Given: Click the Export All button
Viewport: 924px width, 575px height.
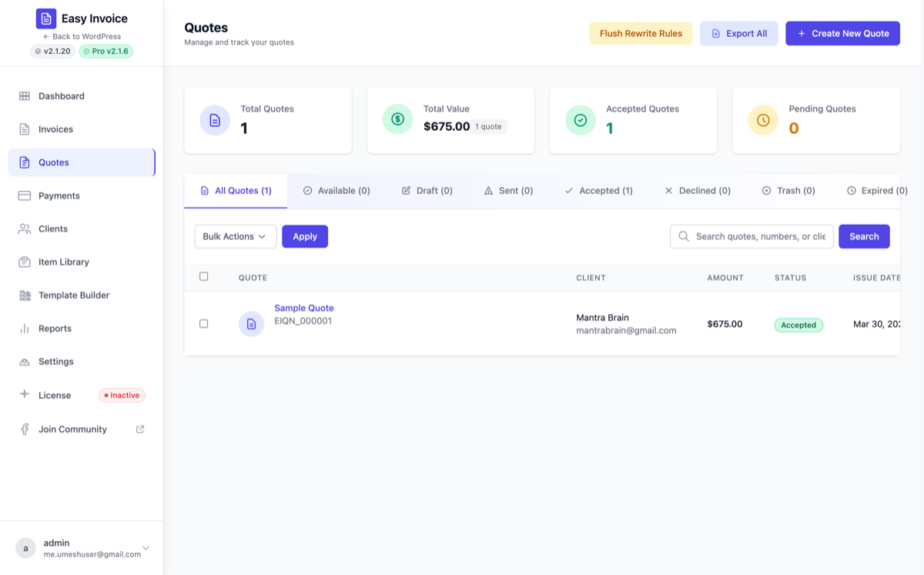Looking at the screenshot, I should (x=739, y=34).
